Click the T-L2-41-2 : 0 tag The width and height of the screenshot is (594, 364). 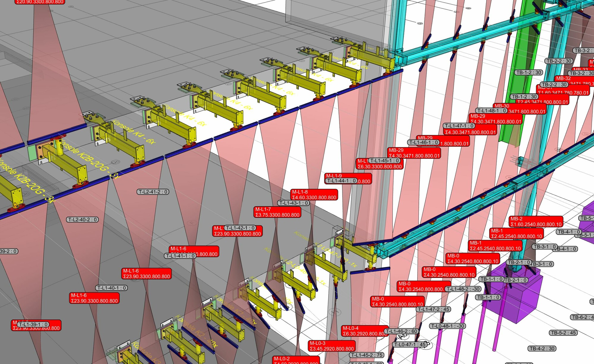click(x=153, y=192)
